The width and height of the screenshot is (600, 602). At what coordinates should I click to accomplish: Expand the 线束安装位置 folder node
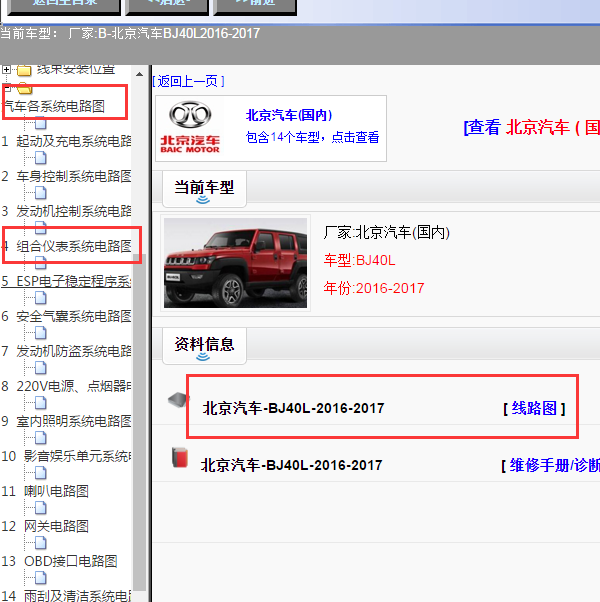pyautogui.click(x=6, y=70)
